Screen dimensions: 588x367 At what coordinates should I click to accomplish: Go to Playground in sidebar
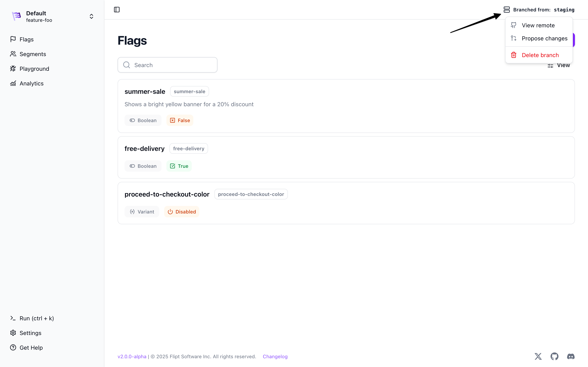(x=34, y=69)
